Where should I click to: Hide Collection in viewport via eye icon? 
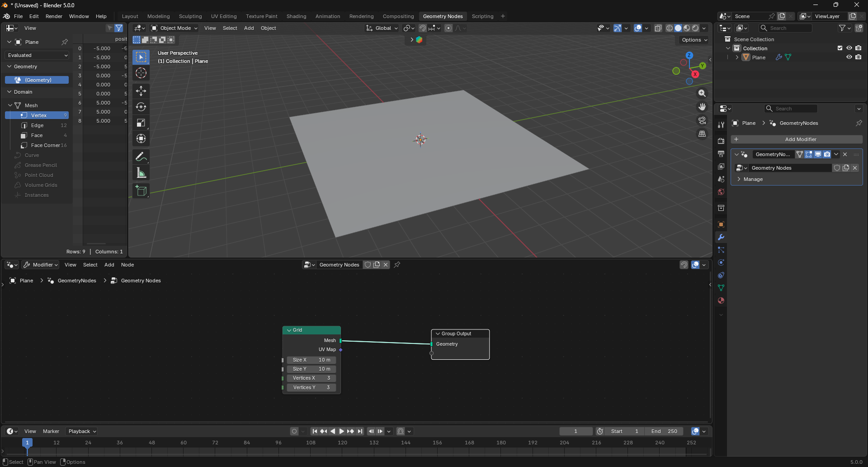(849, 48)
